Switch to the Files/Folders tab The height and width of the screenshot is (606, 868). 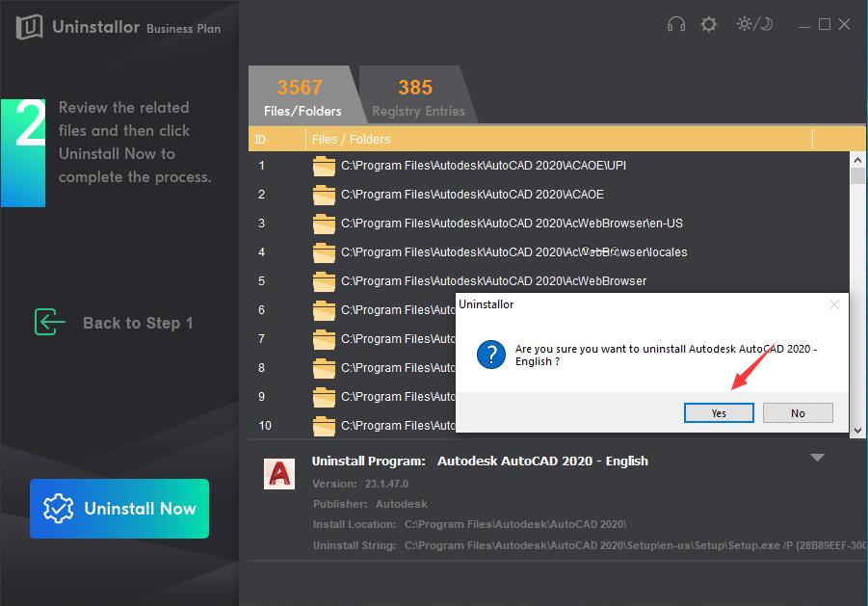point(302,94)
